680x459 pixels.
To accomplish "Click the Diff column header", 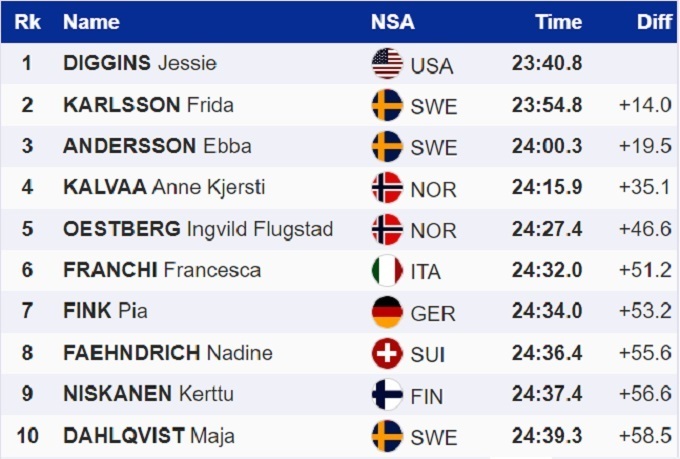I will [654, 22].
